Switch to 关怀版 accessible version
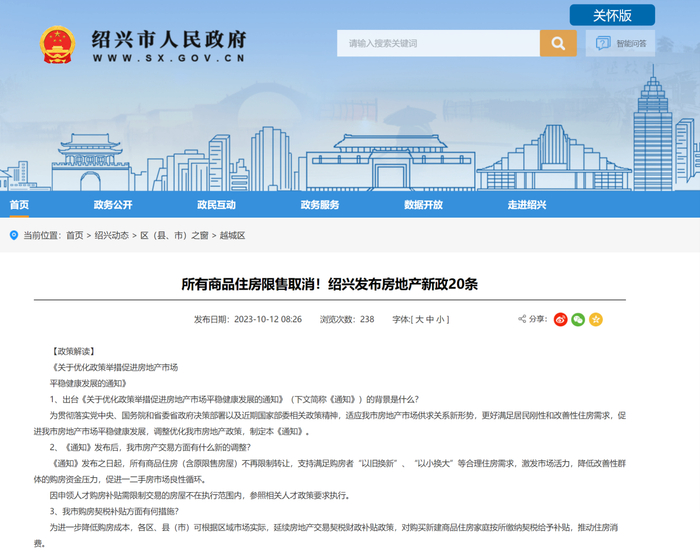 click(x=612, y=16)
